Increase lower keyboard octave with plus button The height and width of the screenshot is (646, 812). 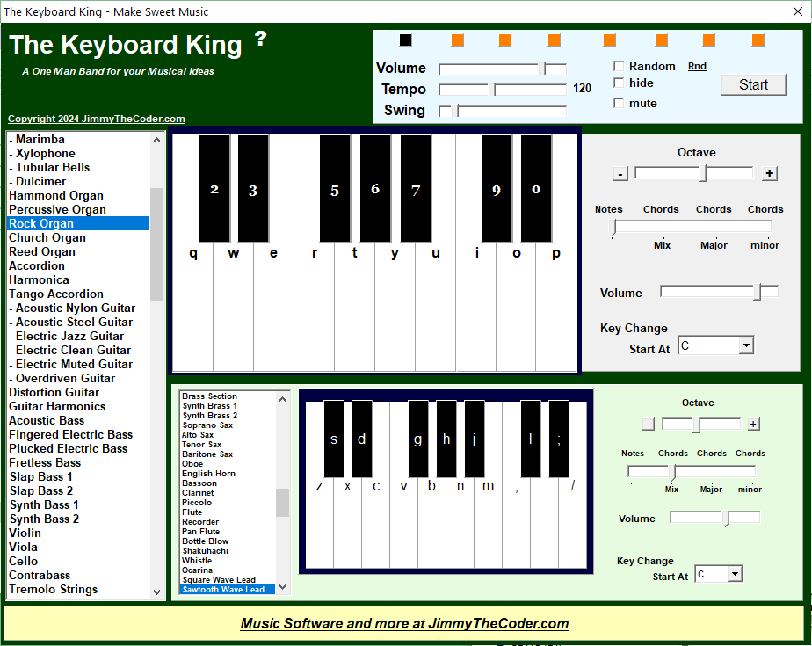(753, 425)
